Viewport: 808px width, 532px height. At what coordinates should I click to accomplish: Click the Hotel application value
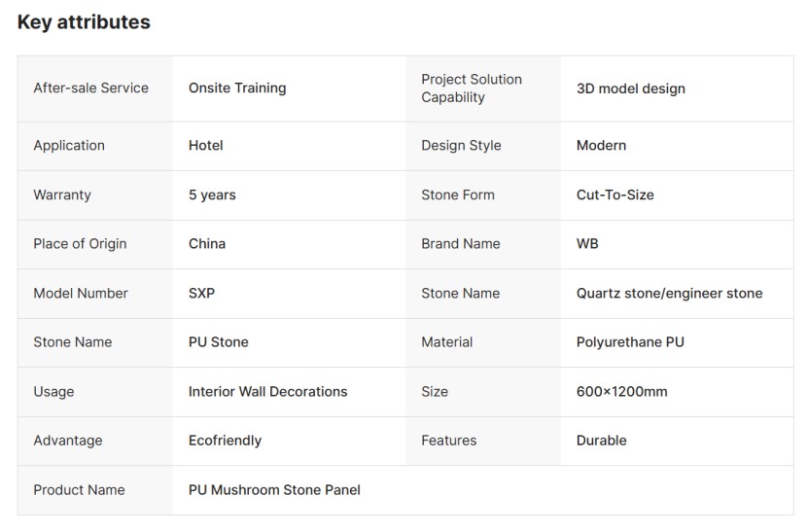pyautogui.click(x=206, y=145)
